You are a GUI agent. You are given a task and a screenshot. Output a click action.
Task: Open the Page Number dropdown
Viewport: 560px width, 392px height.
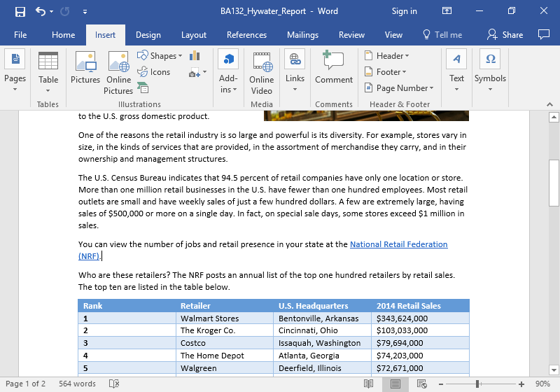pos(400,88)
